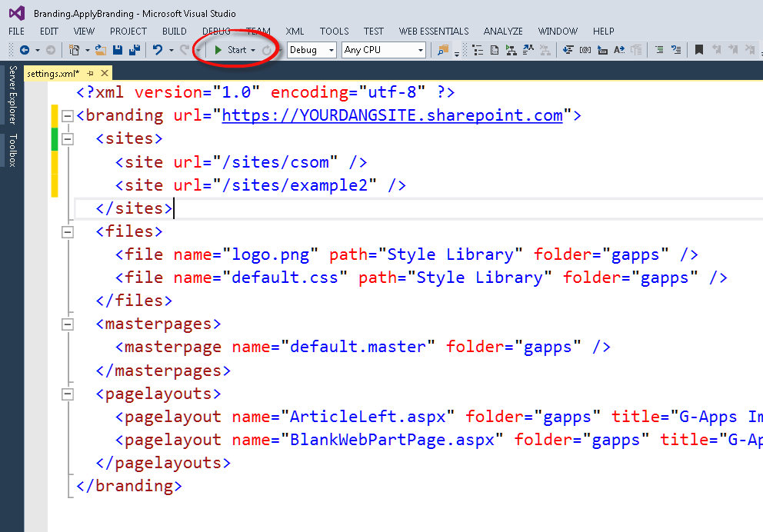Click the circular refresh icon beside Start

(x=267, y=50)
